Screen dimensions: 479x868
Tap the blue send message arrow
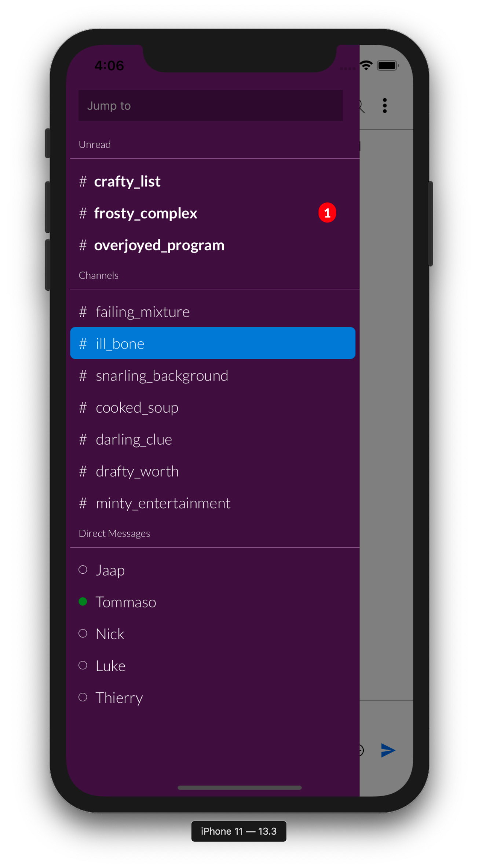(x=388, y=750)
